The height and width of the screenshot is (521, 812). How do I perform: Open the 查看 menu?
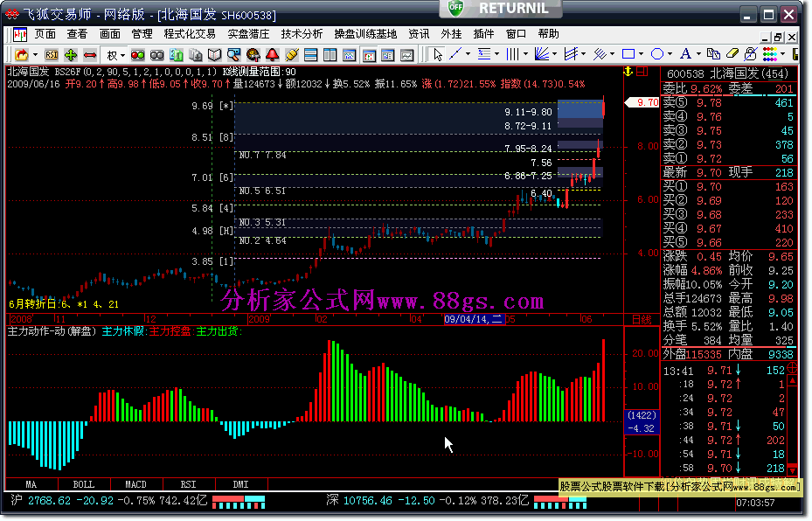[77, 34]
